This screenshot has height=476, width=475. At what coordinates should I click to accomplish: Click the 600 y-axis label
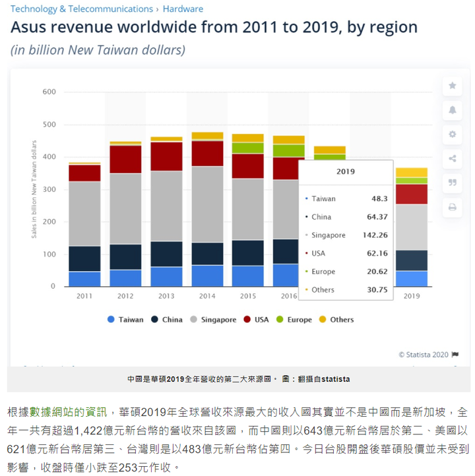coord(49,92)
